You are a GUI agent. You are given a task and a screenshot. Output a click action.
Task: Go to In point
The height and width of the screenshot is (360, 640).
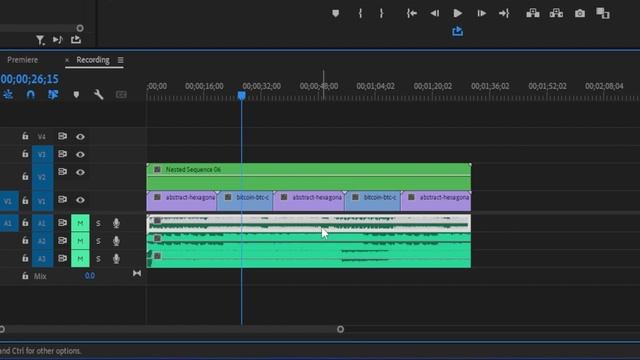tap(411, 13)
